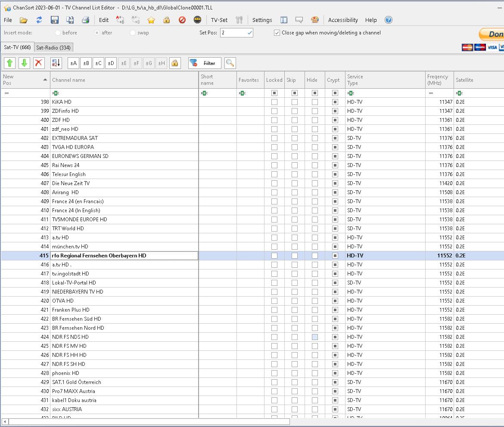Open Frequency filter equals operator

431,93
